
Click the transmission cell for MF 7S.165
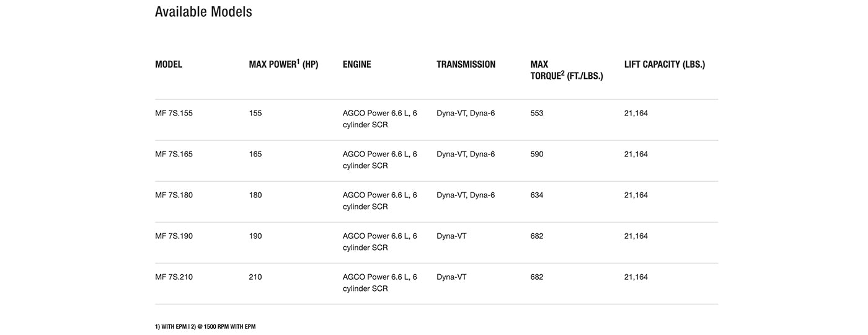466,154
